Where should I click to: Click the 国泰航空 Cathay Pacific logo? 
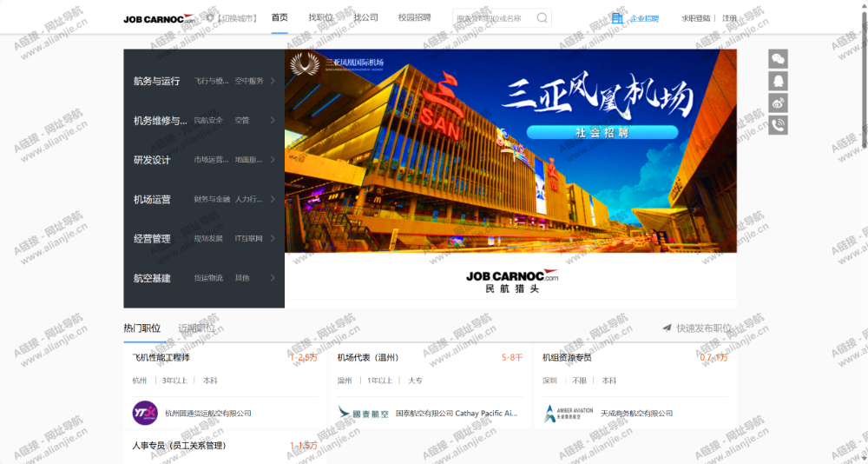pos(363,413)
